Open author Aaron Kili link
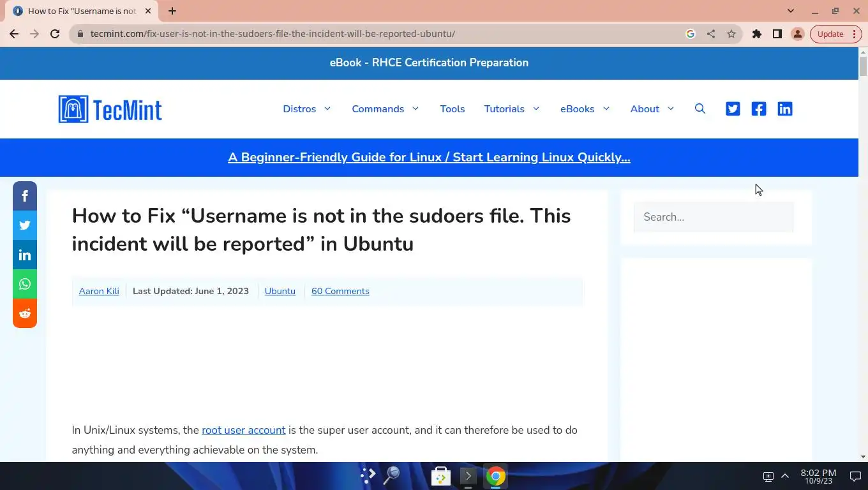The image size is (868, 490). pyautogui.click(x=99, y=291)
